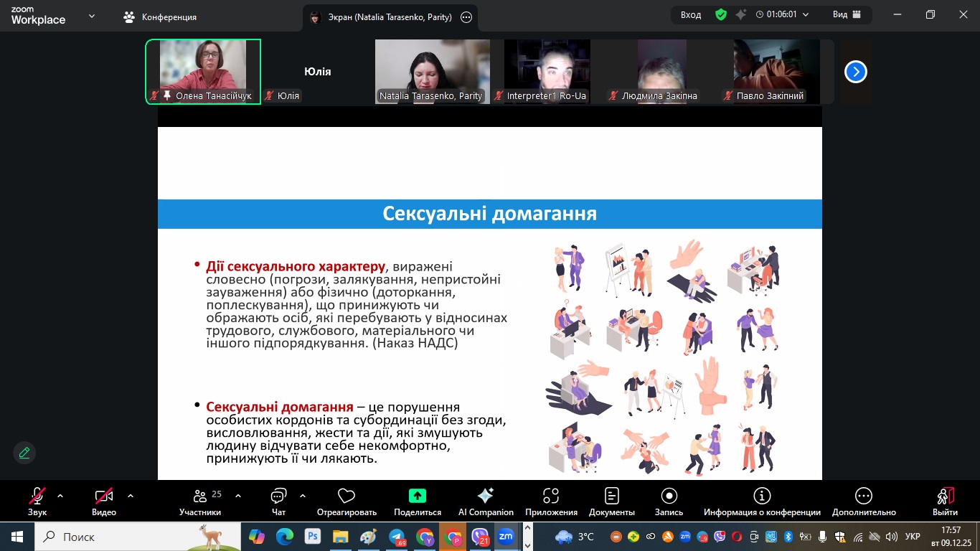The width and height of the screenshot is (980, 551).
Task: Click the green annotation pencil icon
Action: (24, 453)
